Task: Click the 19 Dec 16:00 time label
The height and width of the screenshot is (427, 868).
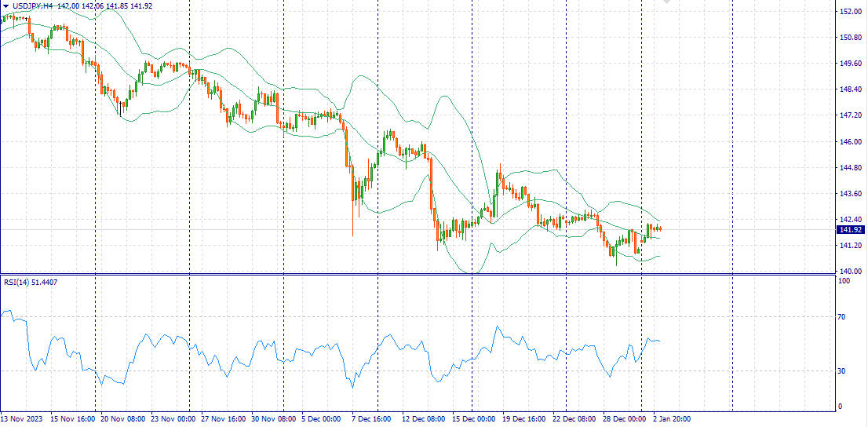Action: [525, 419]
